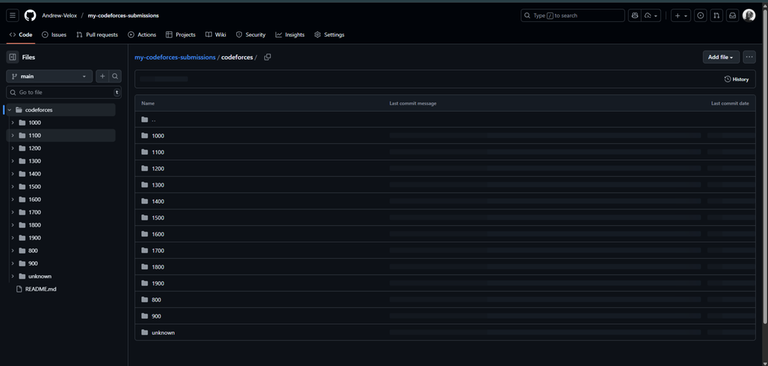768x366 pixels.
Task: Open the Add file dropdown button
Action: point(721,57)
